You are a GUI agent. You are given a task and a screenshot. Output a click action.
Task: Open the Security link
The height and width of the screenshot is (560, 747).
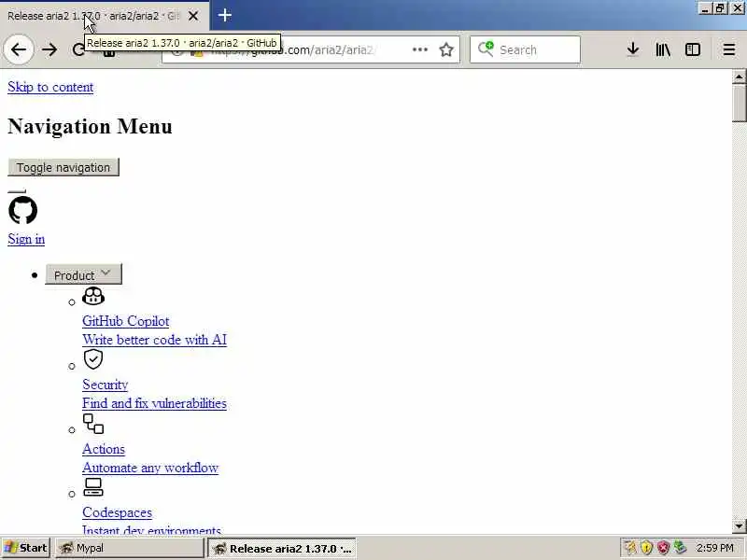click(x=106, y=385)
